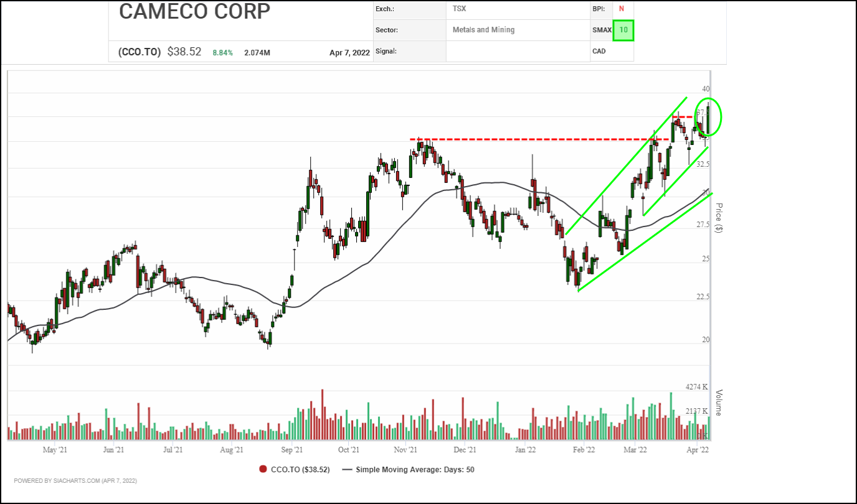This screenshot has height=504, width=857.
Task: Click the Apr '22 axis label
Action: (698, 449)
